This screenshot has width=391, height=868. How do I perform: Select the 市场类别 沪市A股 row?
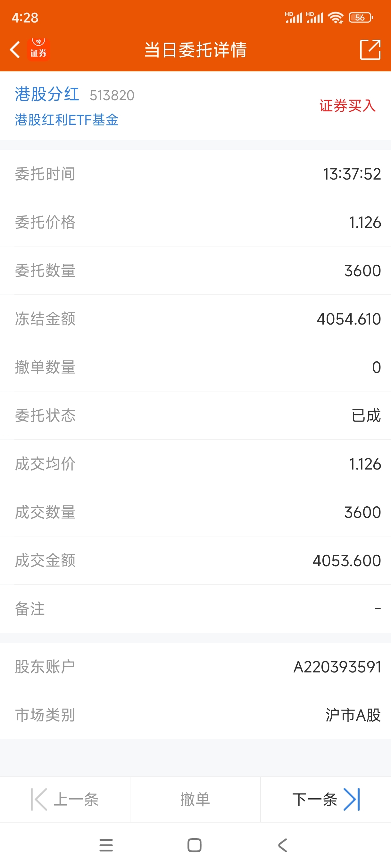(x=195, y=715)
